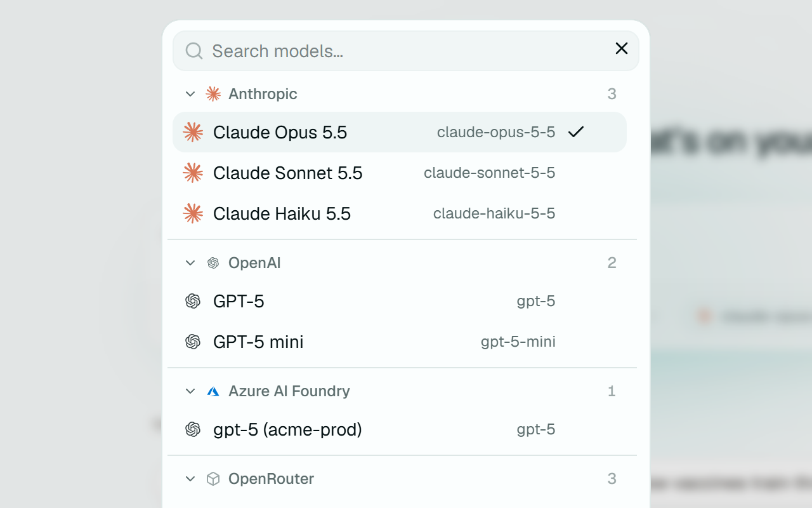Click the Anthropic model count 3

612,94
